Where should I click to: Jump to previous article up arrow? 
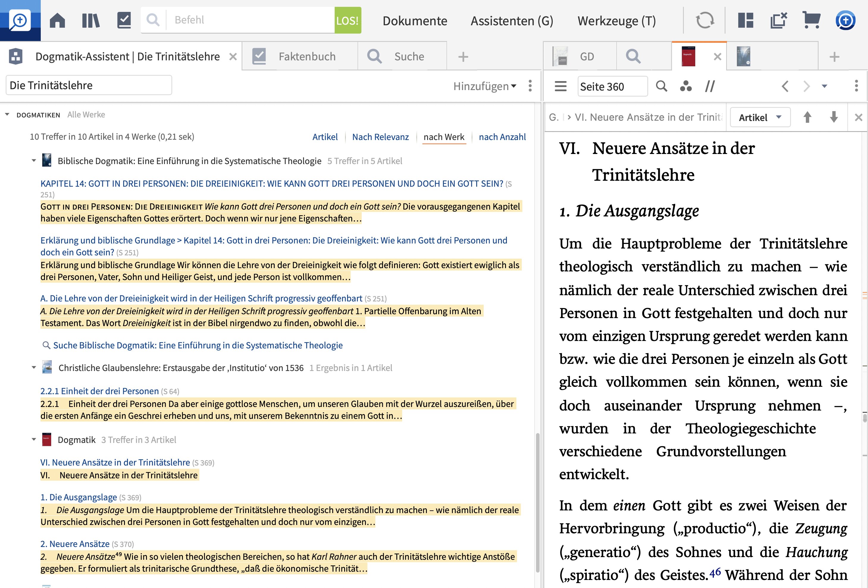[808, 117]
